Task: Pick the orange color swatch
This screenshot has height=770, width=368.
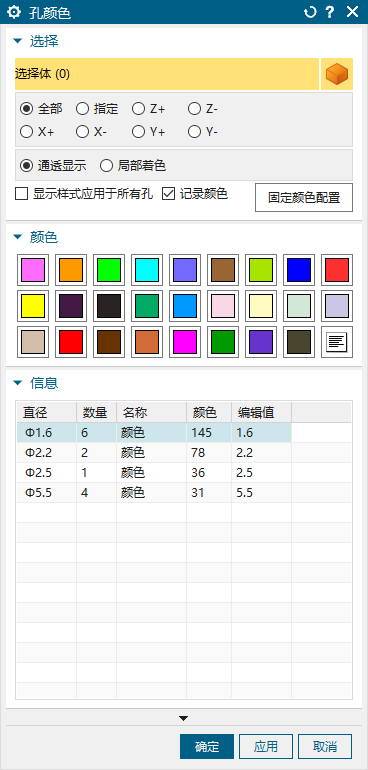Action: (x=71, y=270)
